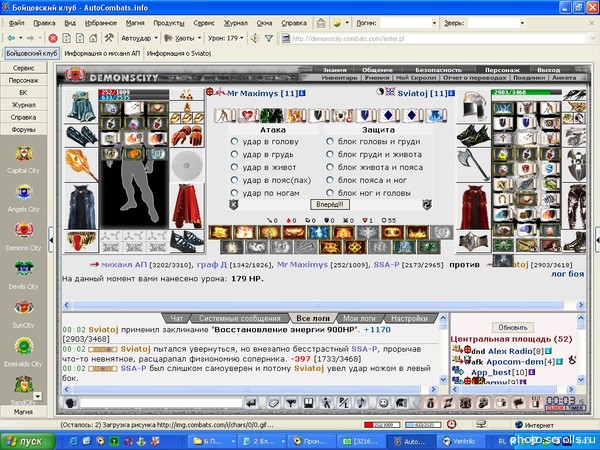Click the chat message input field

[x=161, y=403]
